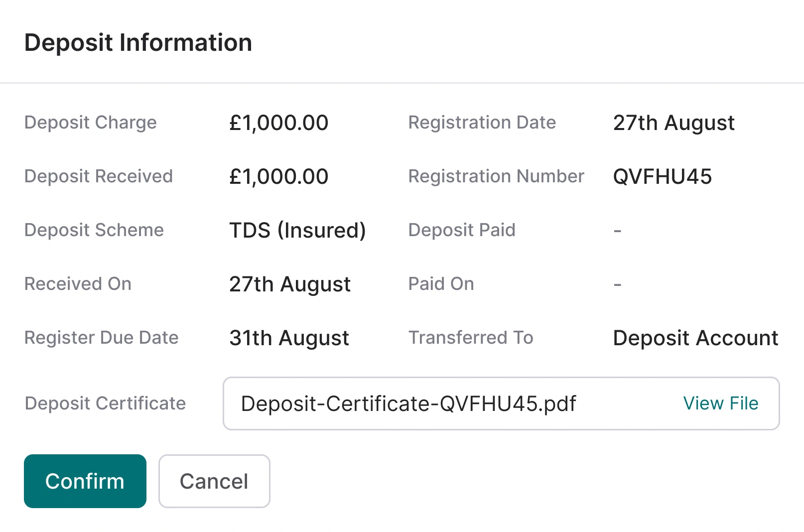Select the TDS (Insured) deposit scheme value
Viewport: 804px width, 532px height.
pyautogui.click(x=297, y=230)
